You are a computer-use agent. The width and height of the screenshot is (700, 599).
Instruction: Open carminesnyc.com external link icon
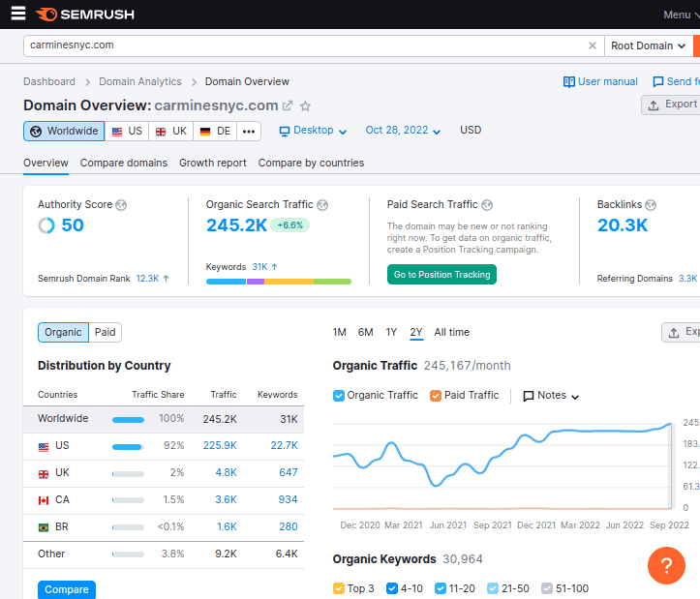(288, 105)
